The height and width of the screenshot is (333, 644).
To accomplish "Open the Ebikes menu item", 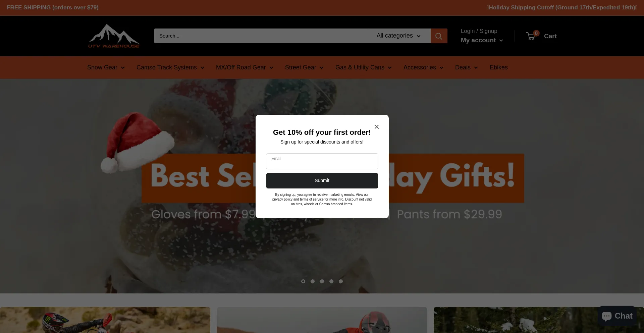I will 498,67.
